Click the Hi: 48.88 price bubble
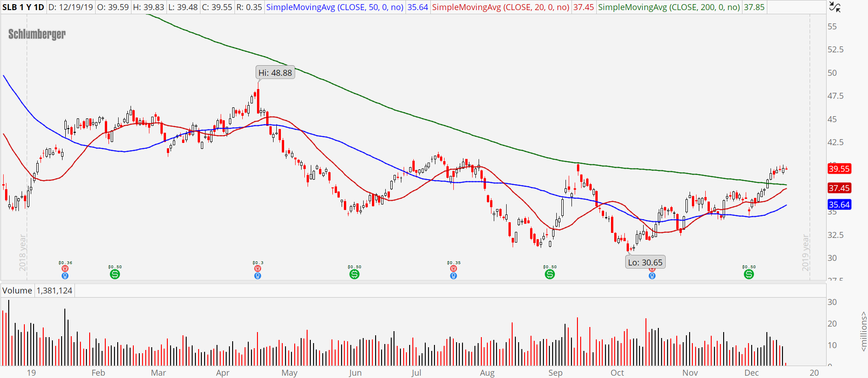Viewport: 868px width, 378px height. pos(275,73)
